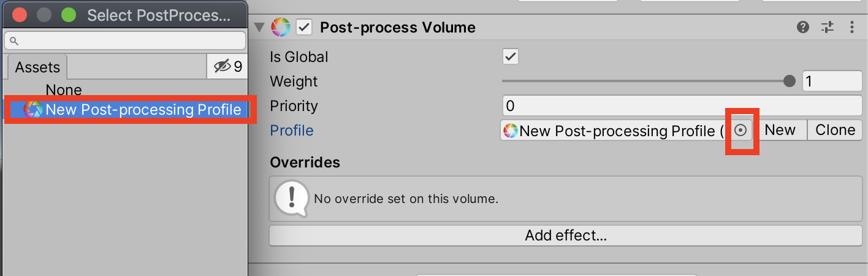868x276 pixels.
Task: Click the Post-process Volume component icon
Action: [x=281, y=27]
